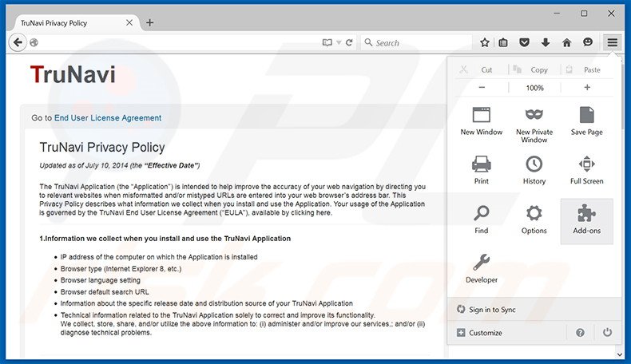Bookmark this page with star icon
Viewport: 631px width, 364px height.
click(485, 42)
